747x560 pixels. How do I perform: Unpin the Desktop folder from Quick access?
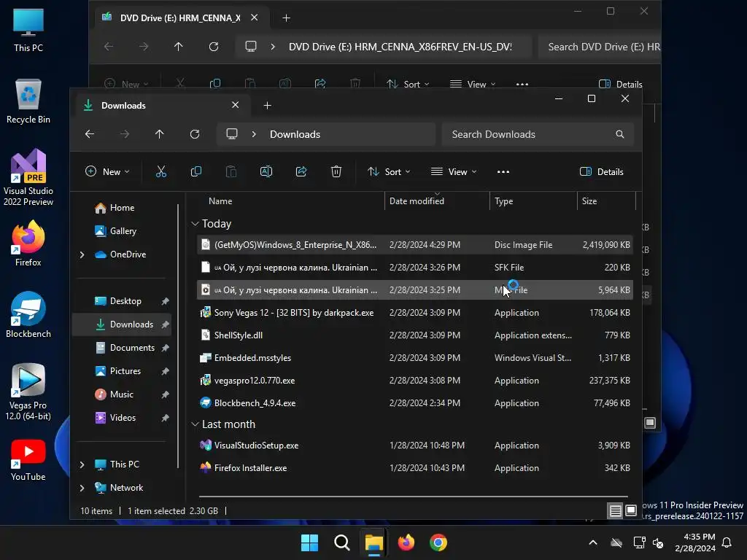tap(165, 301)
